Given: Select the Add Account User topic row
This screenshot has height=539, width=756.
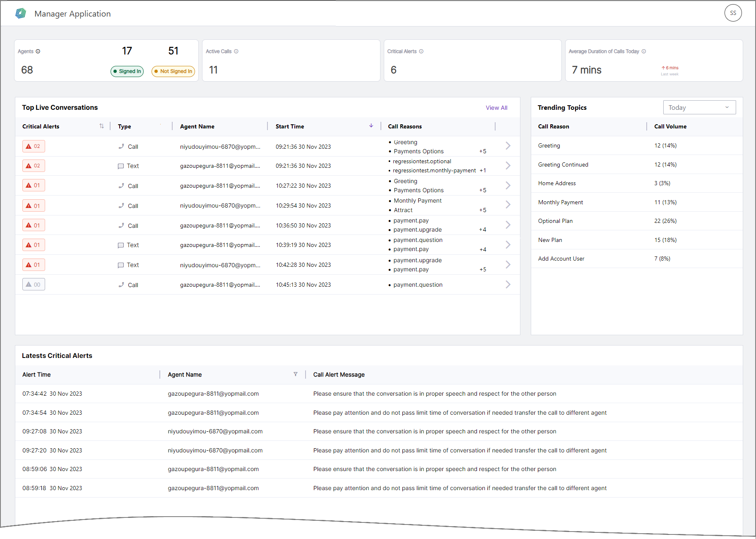Looking at the screenshot, I should click(x=637, y=259).
